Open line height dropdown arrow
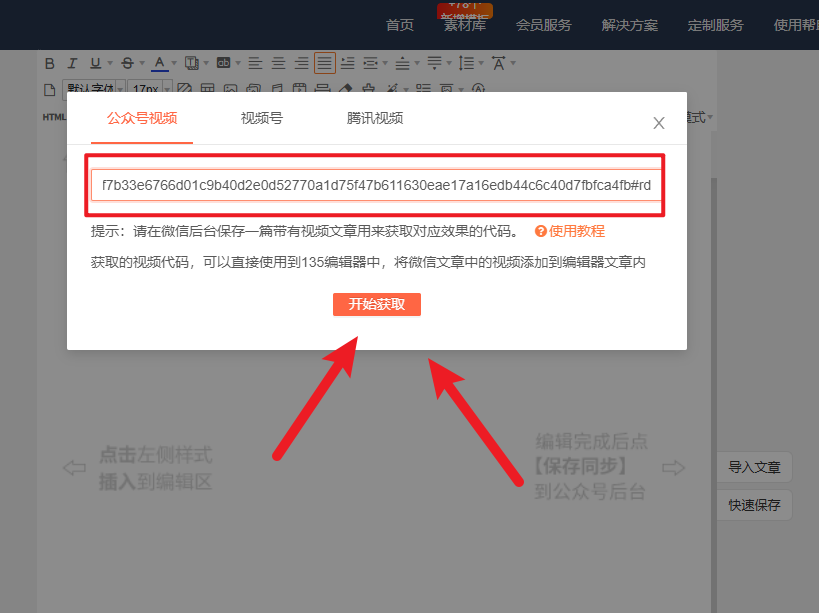This screenshot has height=613, width=819. tap(481, 64)
